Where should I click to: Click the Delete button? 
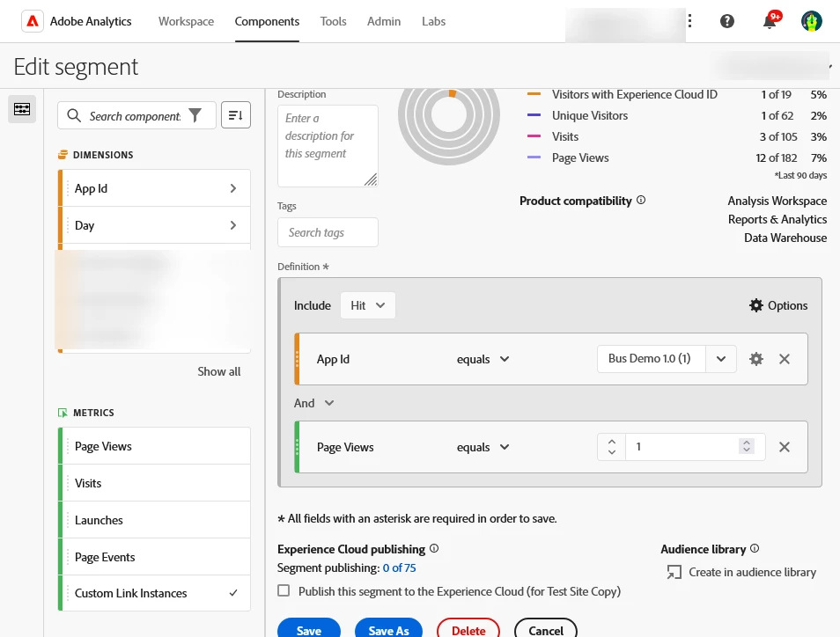pos(468,630)
